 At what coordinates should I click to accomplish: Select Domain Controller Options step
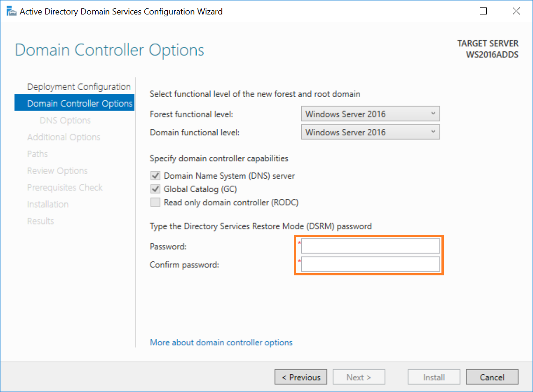[74, 103]
